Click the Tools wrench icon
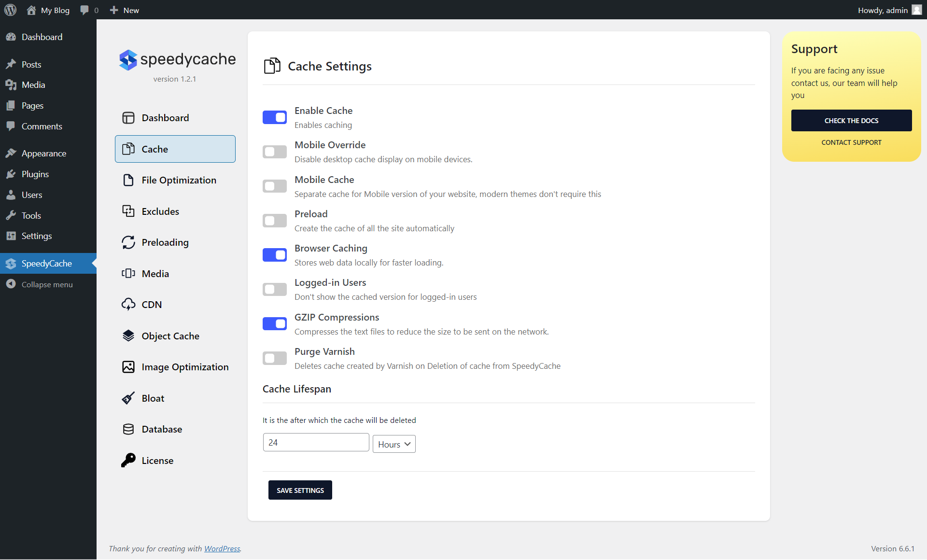927x560 pixels. 11,216
